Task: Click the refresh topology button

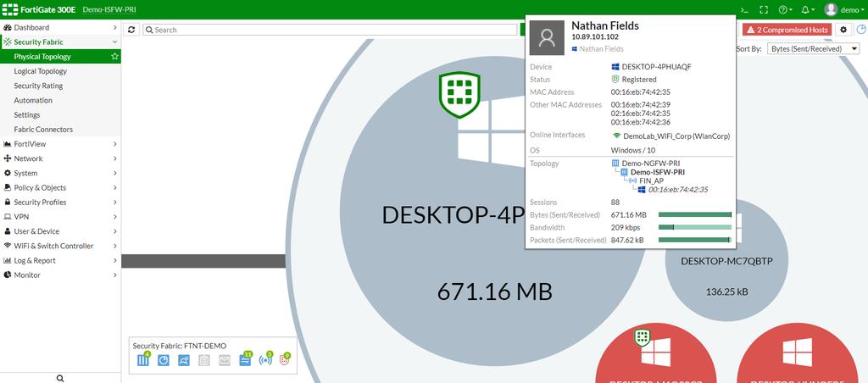Action: pos(131,30)
